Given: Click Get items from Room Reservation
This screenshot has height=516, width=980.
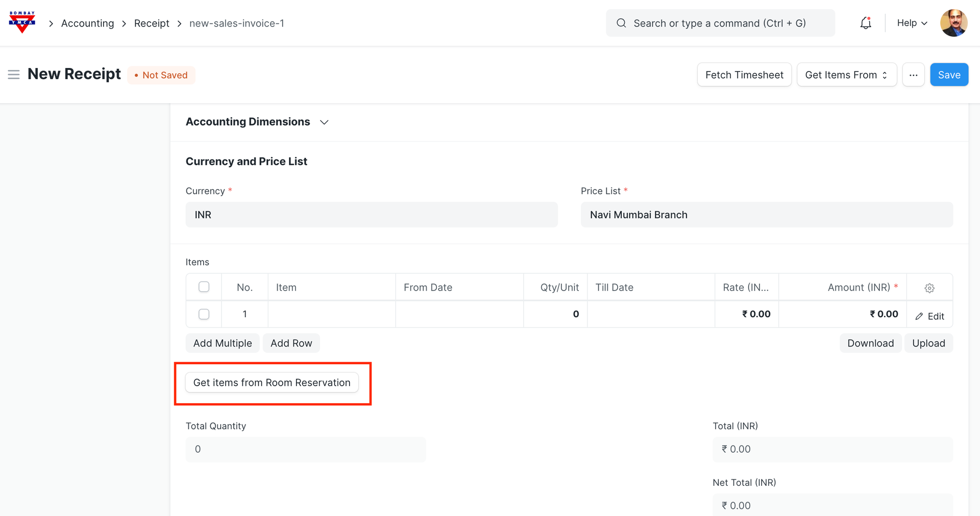Looking at the screenshot, I should [x=272, y=383].
